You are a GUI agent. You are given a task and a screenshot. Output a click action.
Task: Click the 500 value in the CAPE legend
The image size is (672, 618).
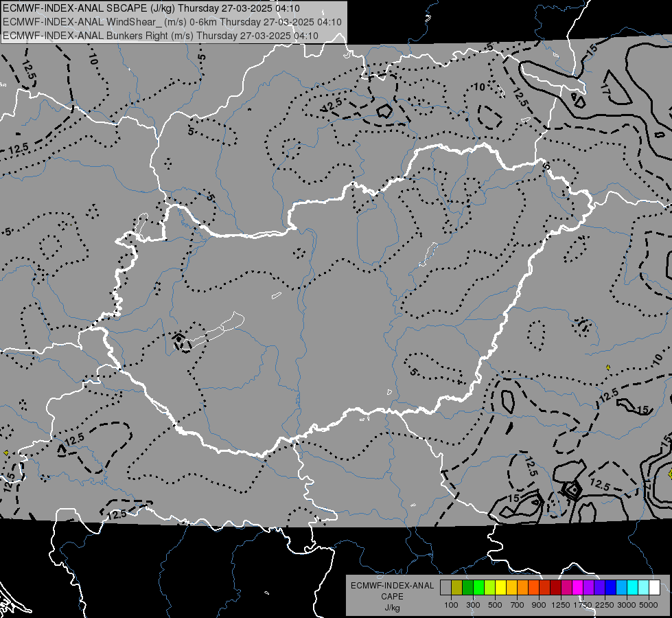[x=495, y=605]
